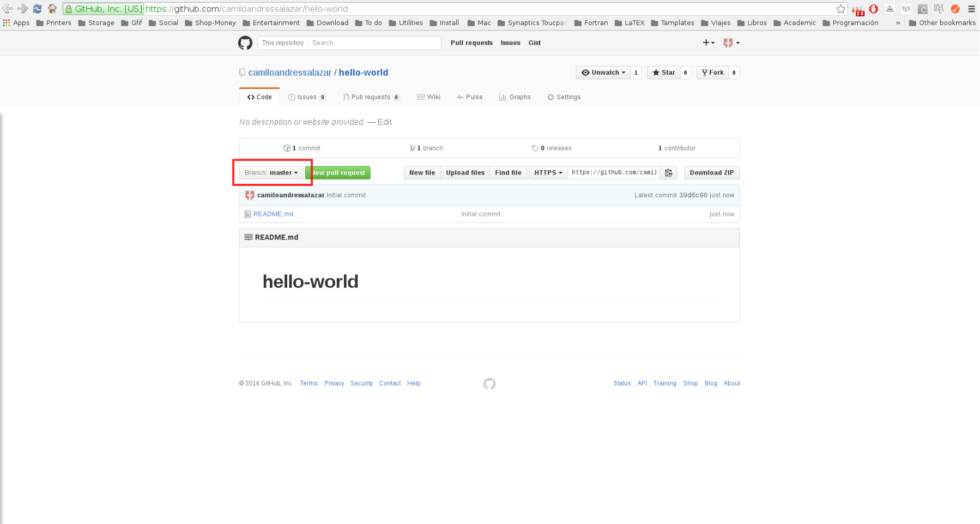Open camiloandressalazar owner link
This screenshot has width=980, height=524.
[x=290, y=73]
